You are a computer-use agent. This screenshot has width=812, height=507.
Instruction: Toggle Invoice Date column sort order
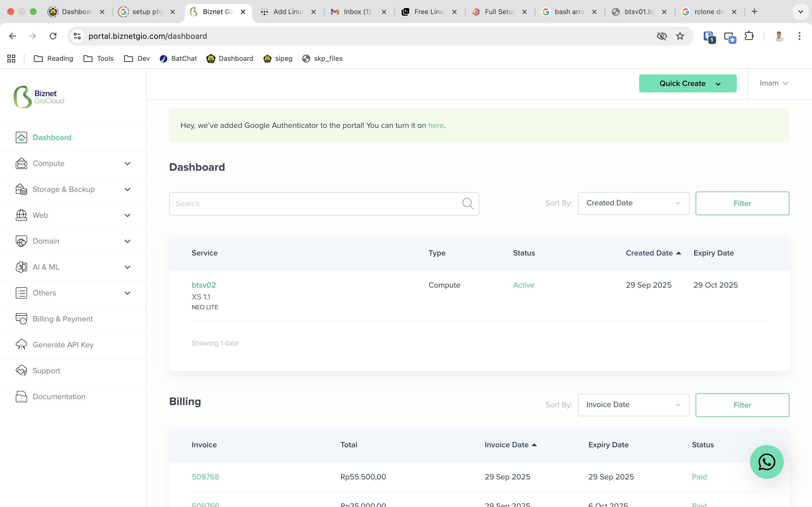point(534,445)
